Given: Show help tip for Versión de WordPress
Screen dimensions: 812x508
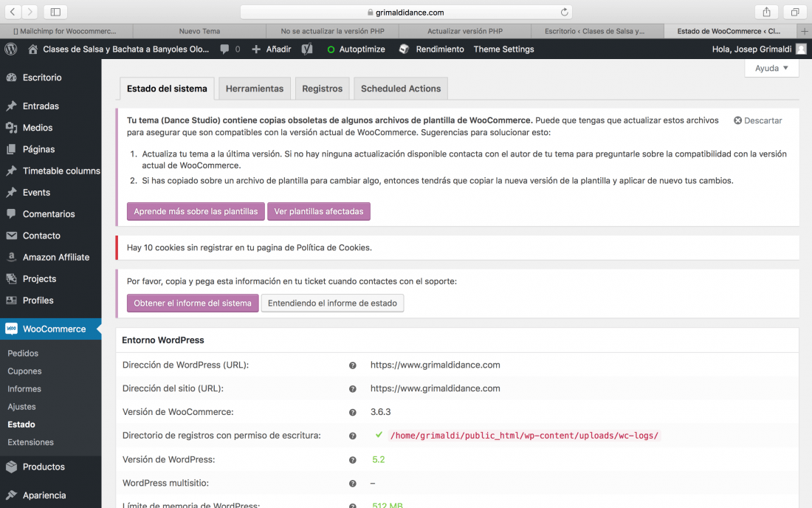Looking at the screenshot, I should tap(353, 460).
